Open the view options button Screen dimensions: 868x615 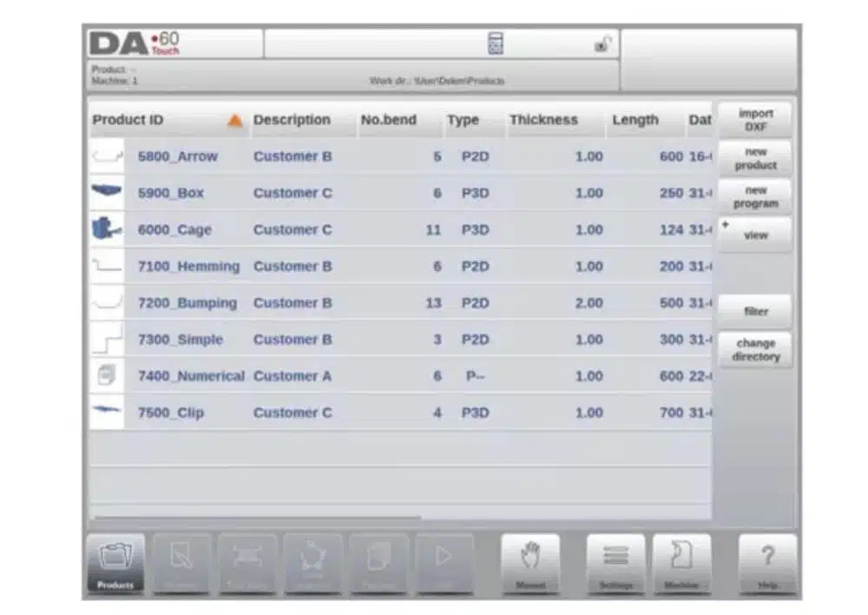(x=755, y=235)
